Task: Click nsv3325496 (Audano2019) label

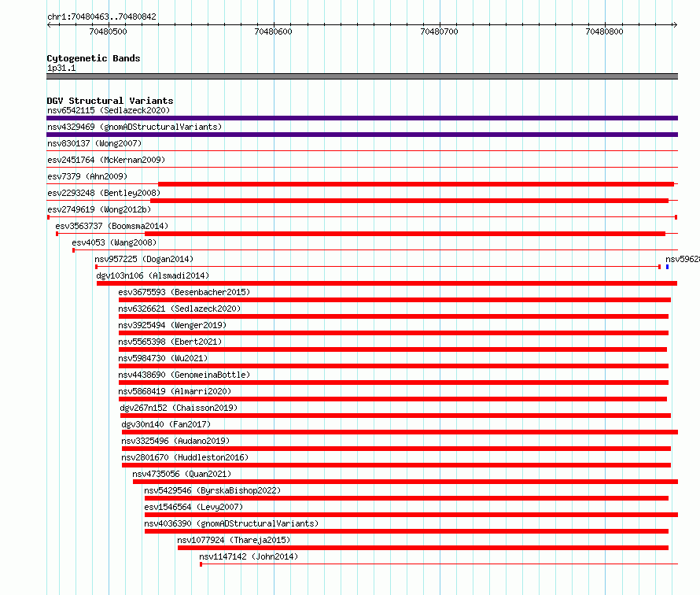Action: (x=175, y=441)
